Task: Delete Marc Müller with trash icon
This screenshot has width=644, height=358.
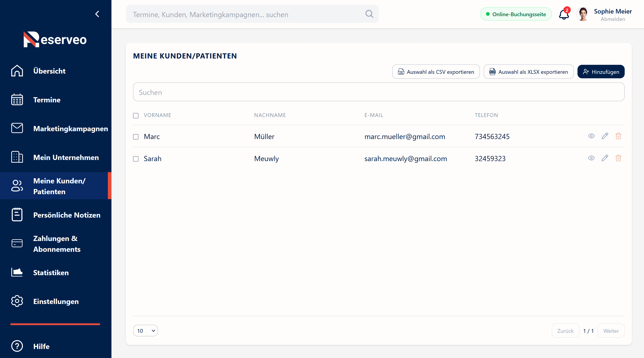Action: pyautogui.click(x=618, y=136)
